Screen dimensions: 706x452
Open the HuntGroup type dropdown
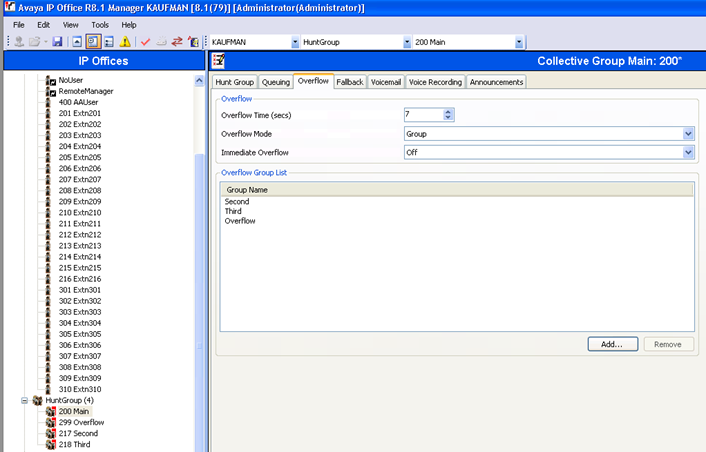click(x=407, y=42)
